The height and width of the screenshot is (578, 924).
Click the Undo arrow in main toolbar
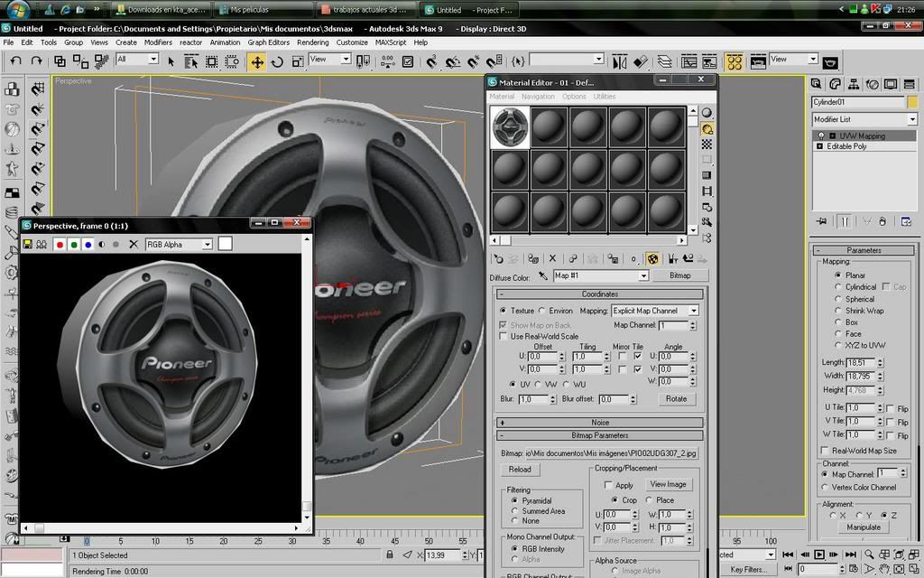[16, 61]
